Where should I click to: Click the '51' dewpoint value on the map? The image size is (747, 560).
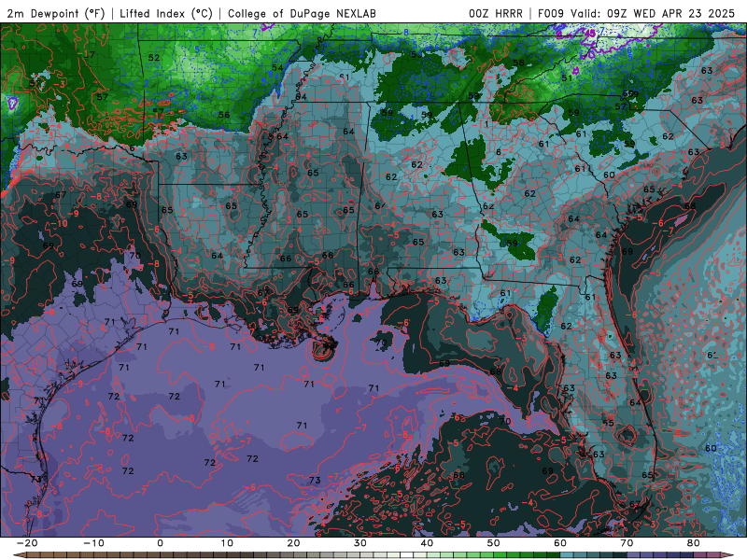point(567,77)
